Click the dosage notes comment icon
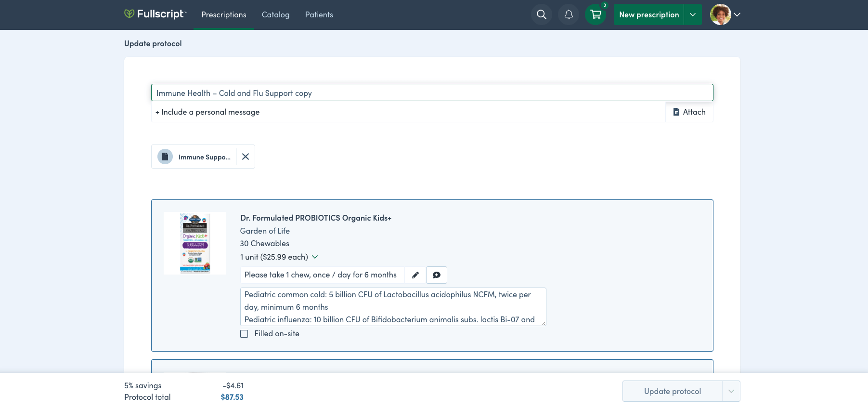This screenshot has width=868, height=407. 437,275
